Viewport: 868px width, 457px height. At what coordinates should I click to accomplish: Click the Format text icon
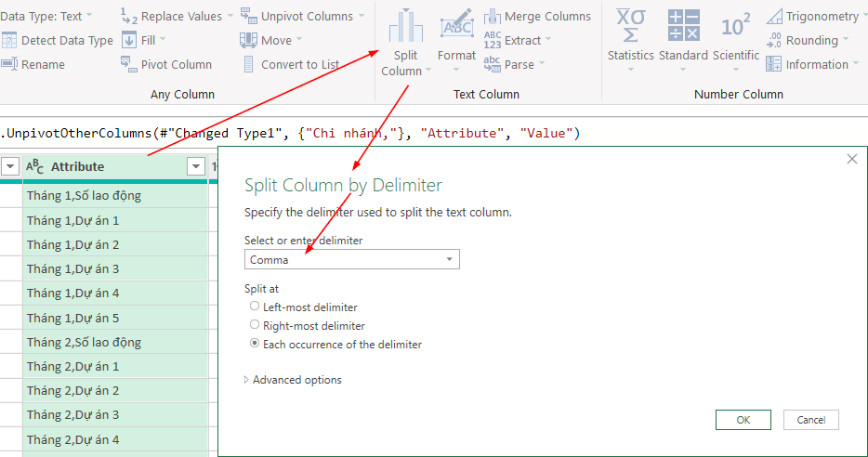[x=456, y=24]
